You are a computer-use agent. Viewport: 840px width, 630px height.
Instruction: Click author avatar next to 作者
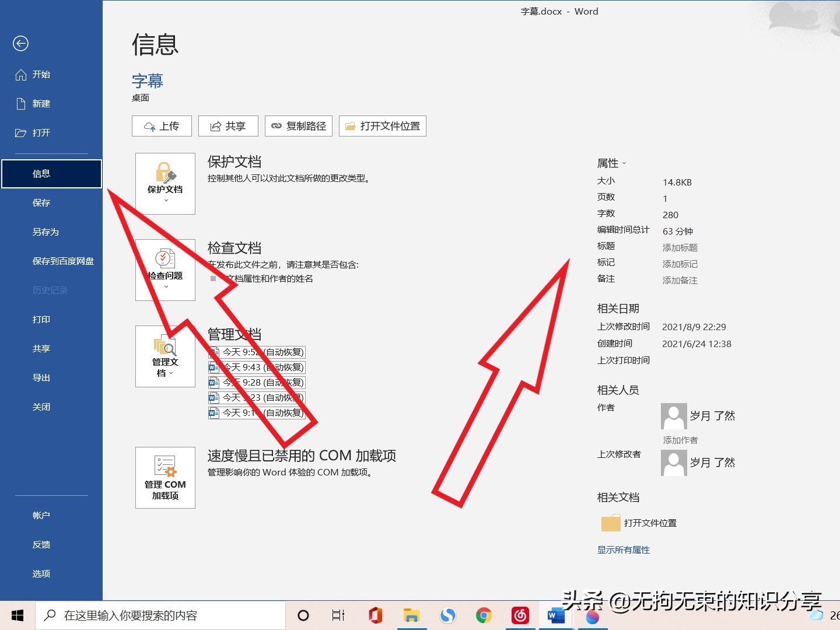coord(674,416)
